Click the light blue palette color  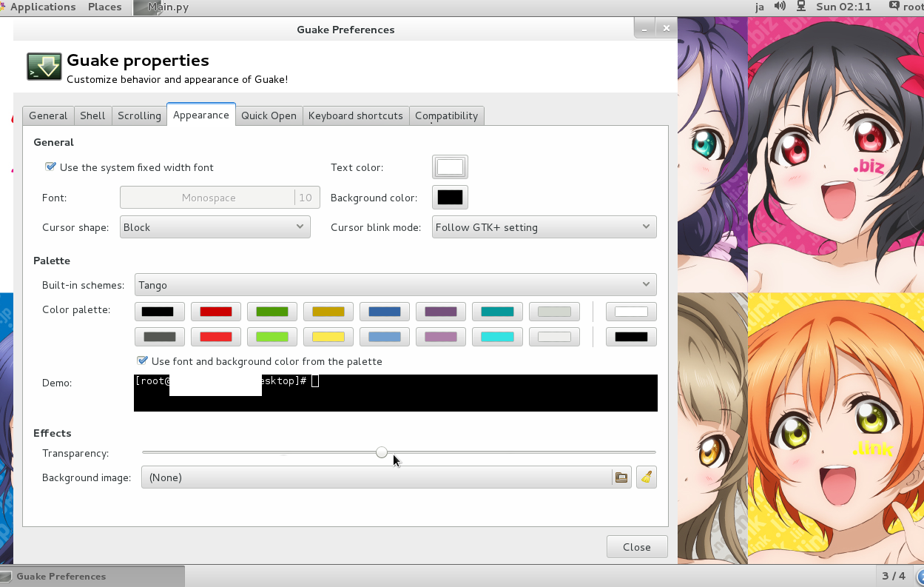(x=385, y=337)
